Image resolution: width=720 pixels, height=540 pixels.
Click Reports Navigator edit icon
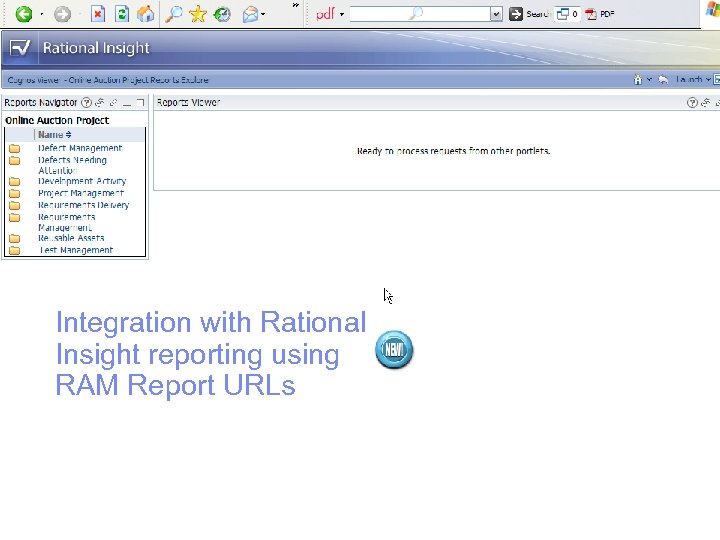pyautogui.click(x=113, y=102)
